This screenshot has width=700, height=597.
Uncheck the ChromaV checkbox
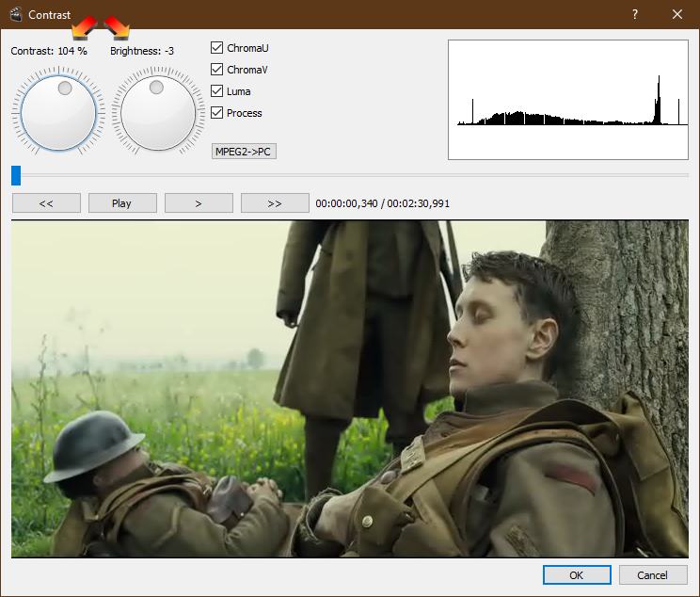click(216, 70)
